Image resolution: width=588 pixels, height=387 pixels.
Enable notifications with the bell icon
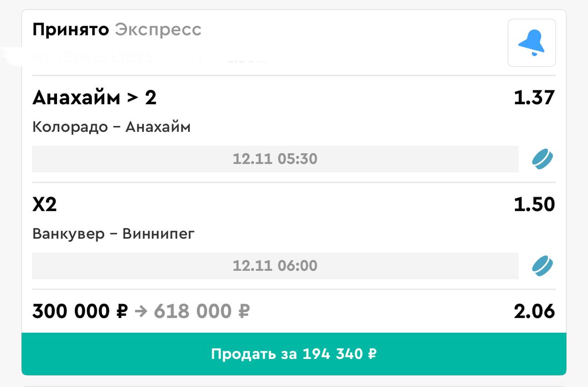pyautogui.click(x=531, y=43)
